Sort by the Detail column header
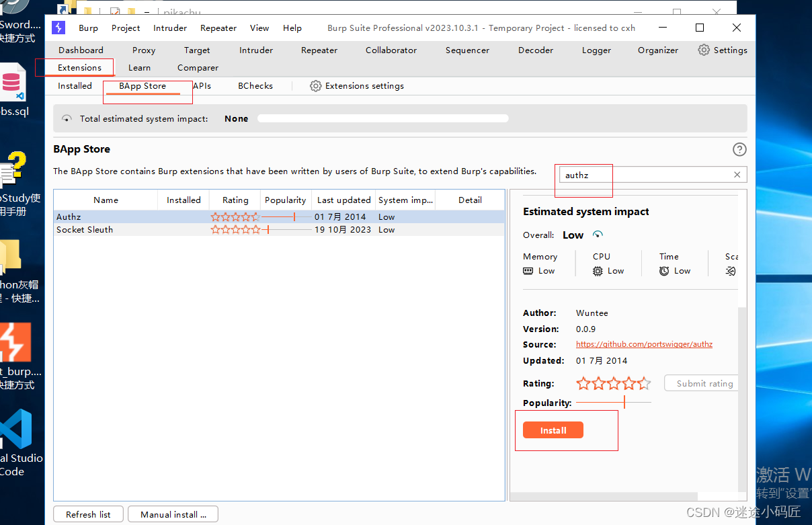This screenshot has width=812, height=525. pyautogui.click(x=470, y=200)
